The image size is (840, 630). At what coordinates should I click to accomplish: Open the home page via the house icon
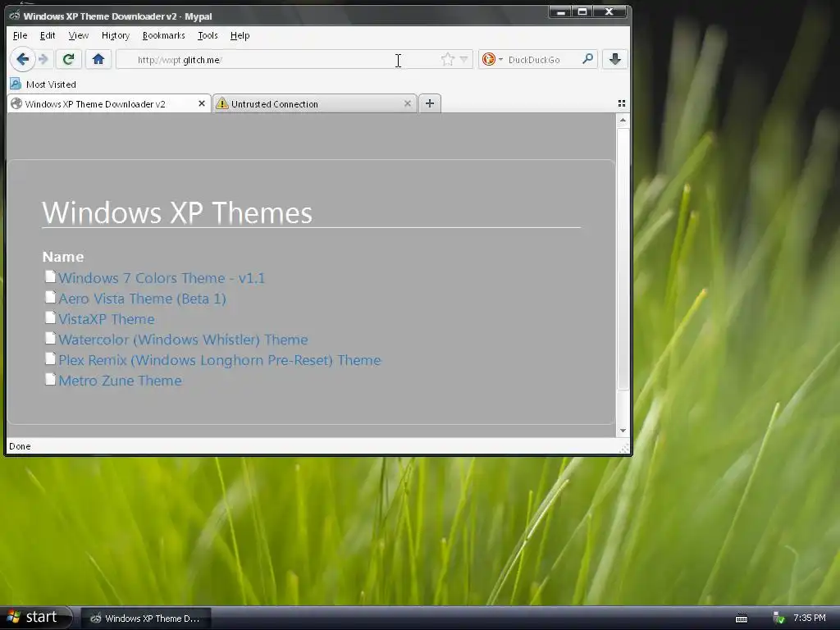coord(98,59)
